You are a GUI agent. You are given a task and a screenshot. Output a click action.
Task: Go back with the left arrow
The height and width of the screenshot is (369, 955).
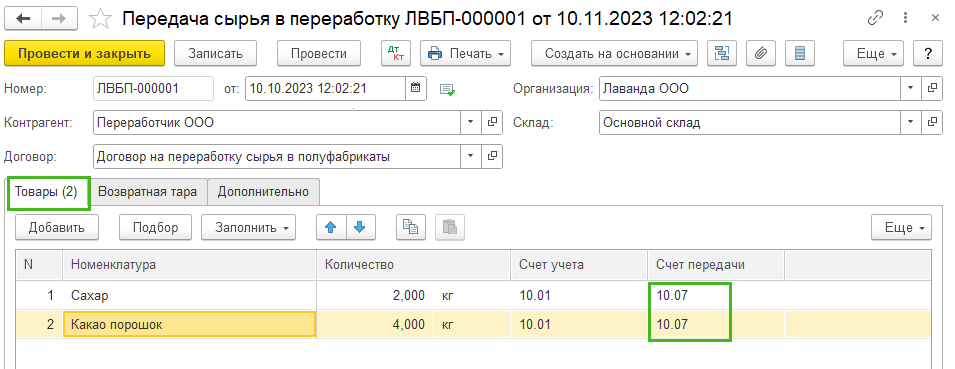click(23, 19)
